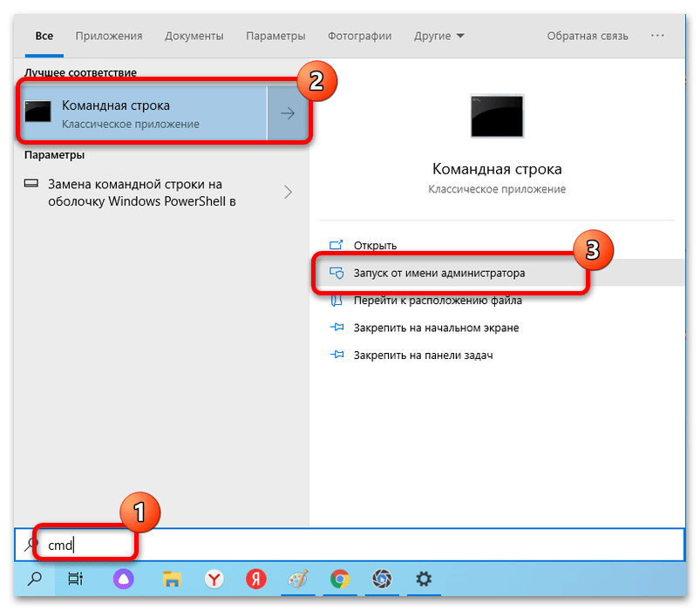
Task: Open Yandex Browser taskbar icon
Action: (x=214, y=579)
